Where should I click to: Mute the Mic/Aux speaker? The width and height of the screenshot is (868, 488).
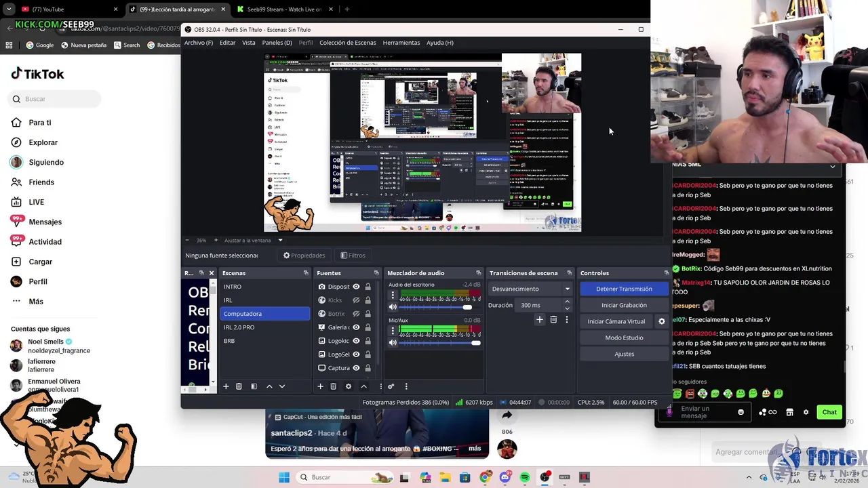393,343
